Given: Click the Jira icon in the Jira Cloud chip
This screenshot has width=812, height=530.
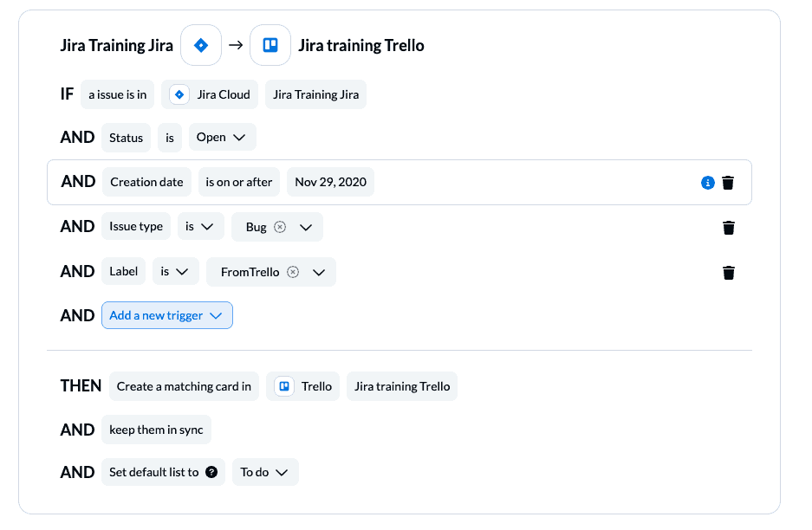Looking at the screenshot, I should tap(179, 94).
